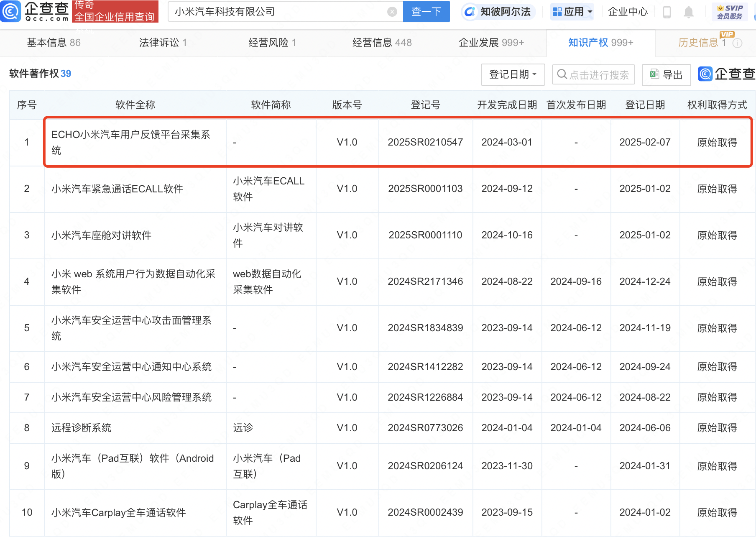Click the 导出 export button

coord(666,74)
